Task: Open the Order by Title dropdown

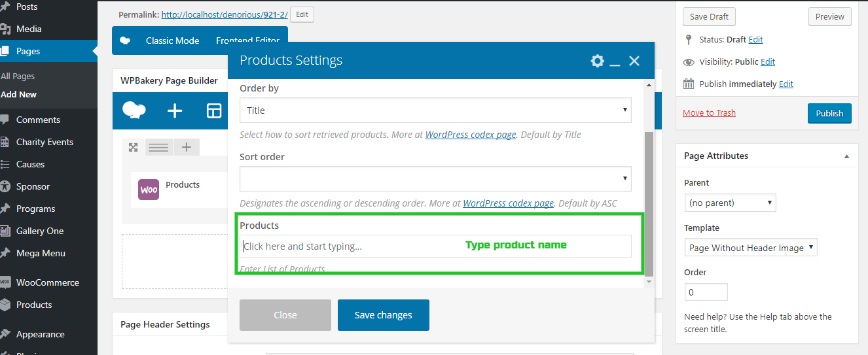Action: tap(435, 110)
